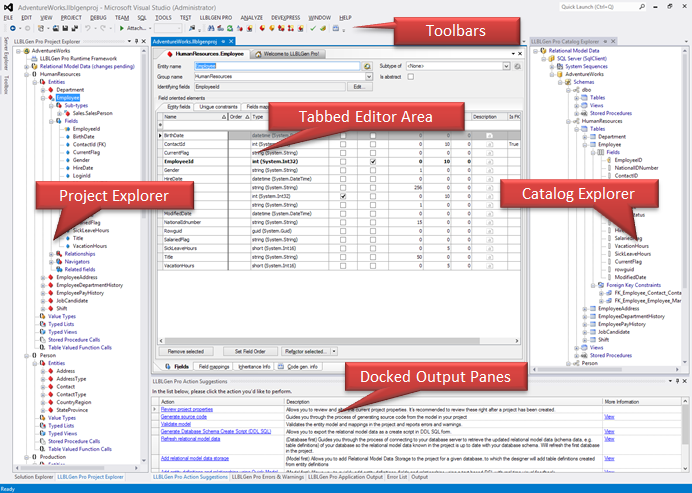The height and width of the screenshot is (493, 692).
Task: Toggle the Is abstract checkbox
Action: click(411, 77)
